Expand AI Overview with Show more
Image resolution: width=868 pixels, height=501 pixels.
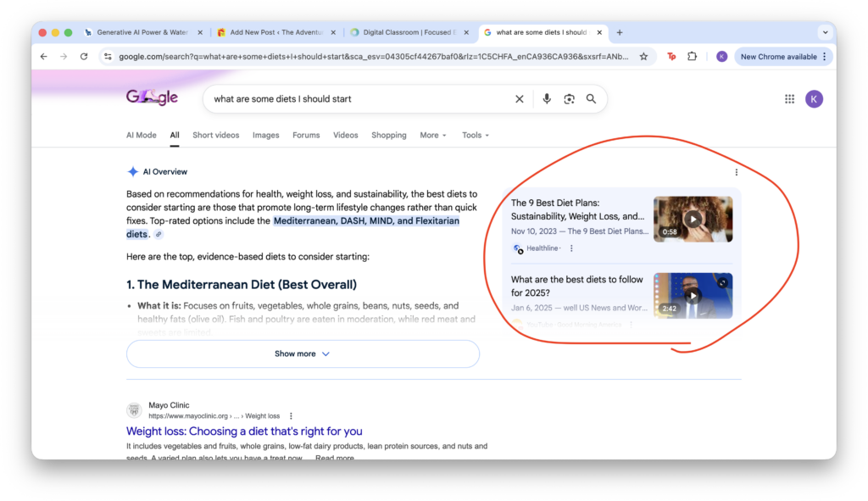303,354
